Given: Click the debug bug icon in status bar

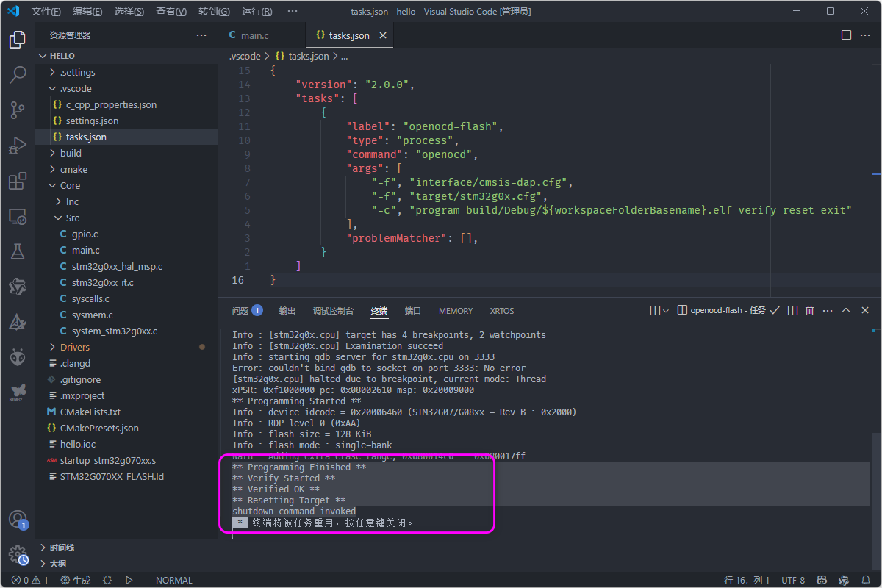Looking at the screenshot, I should pos(107,581).
